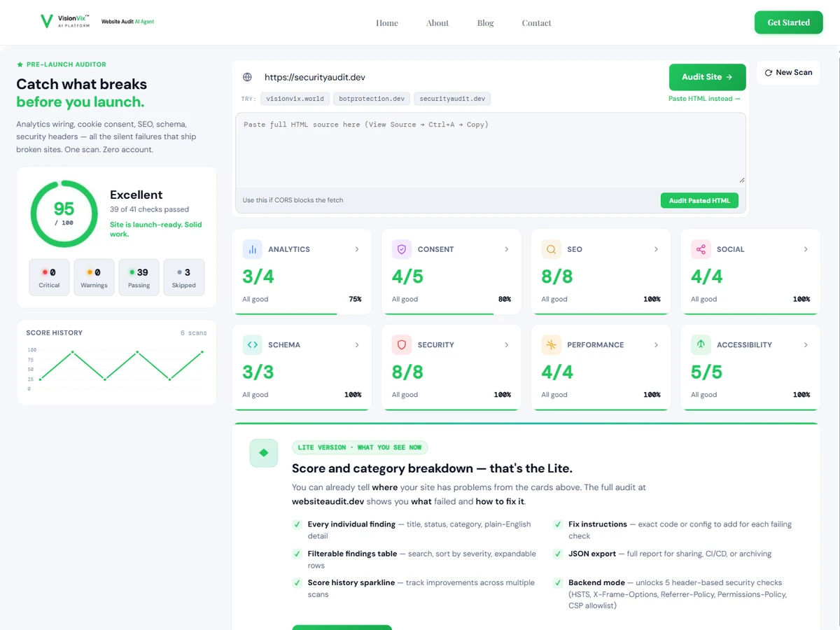Click the "6 scans" label
The width and height of the screenshot is (840, 630).
(x=193, y=333)
